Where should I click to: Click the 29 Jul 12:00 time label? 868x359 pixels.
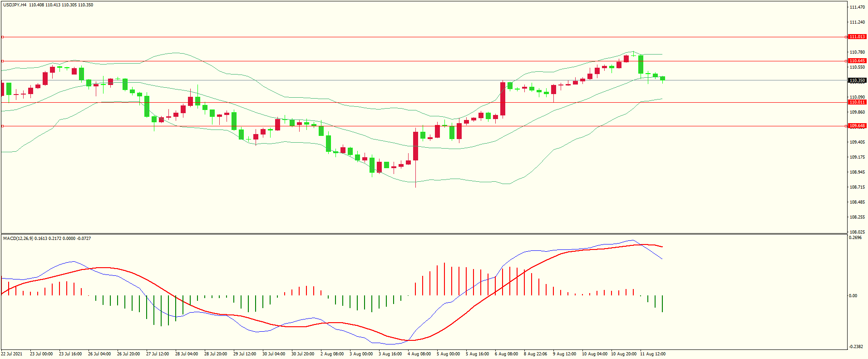click(x=245, y=354)
